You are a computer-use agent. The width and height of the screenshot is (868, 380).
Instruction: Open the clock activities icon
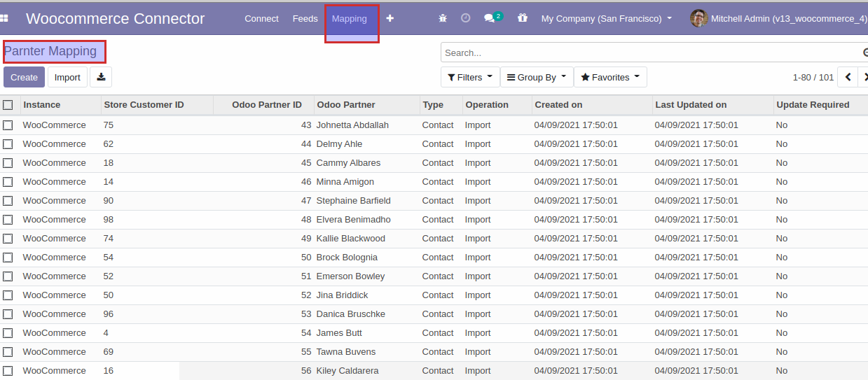[466, 19]
